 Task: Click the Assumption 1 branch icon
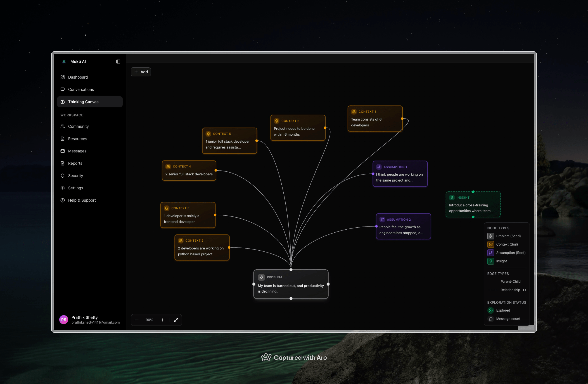coord(379,167)
